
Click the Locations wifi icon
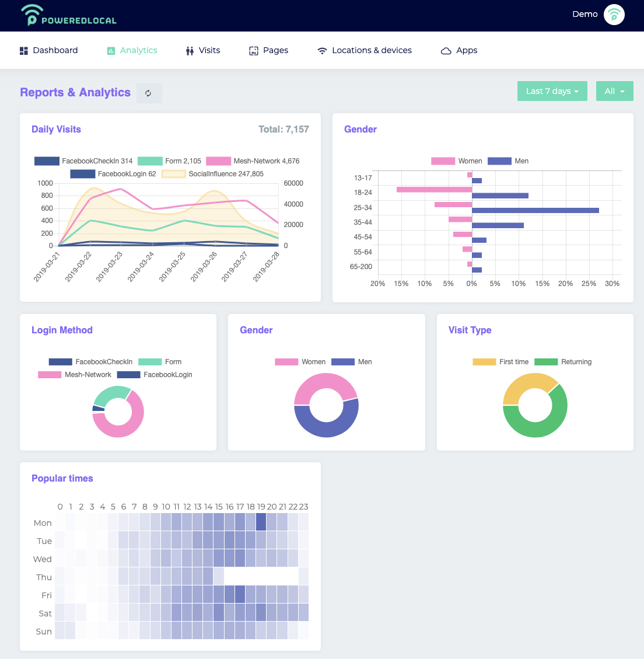(322, 51)
